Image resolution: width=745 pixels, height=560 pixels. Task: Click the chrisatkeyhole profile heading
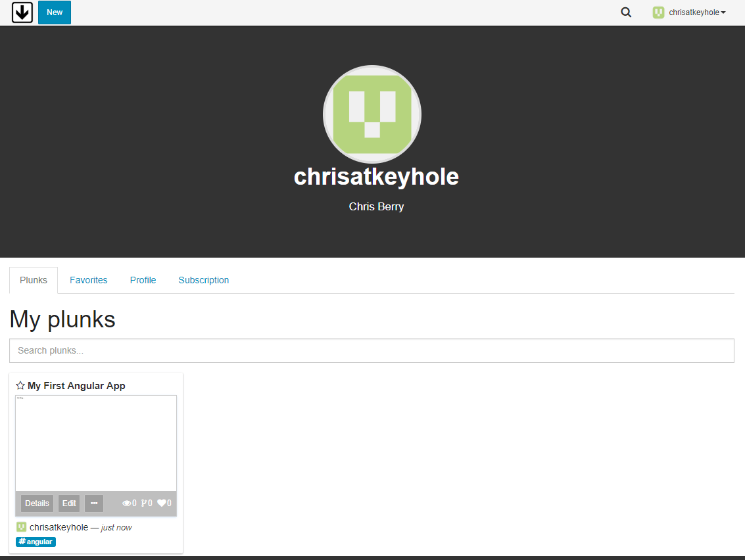[x=376, y=177]
